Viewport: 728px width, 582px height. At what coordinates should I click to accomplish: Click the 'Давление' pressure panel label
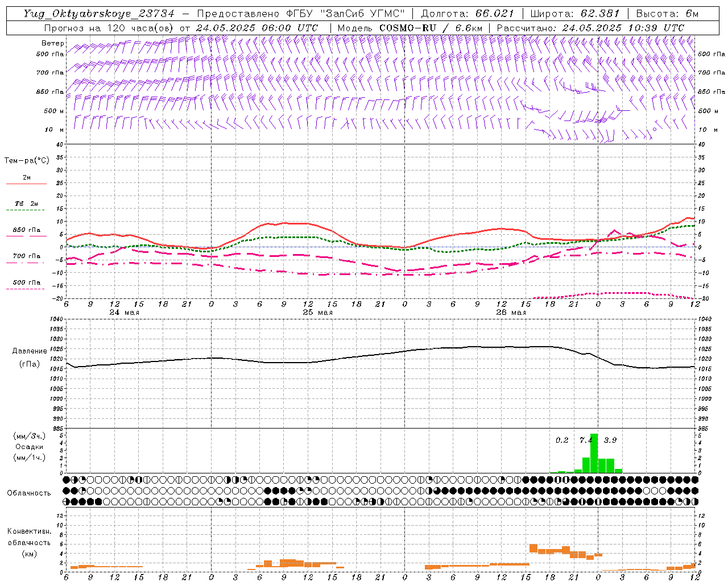click(x=30, y=351)
